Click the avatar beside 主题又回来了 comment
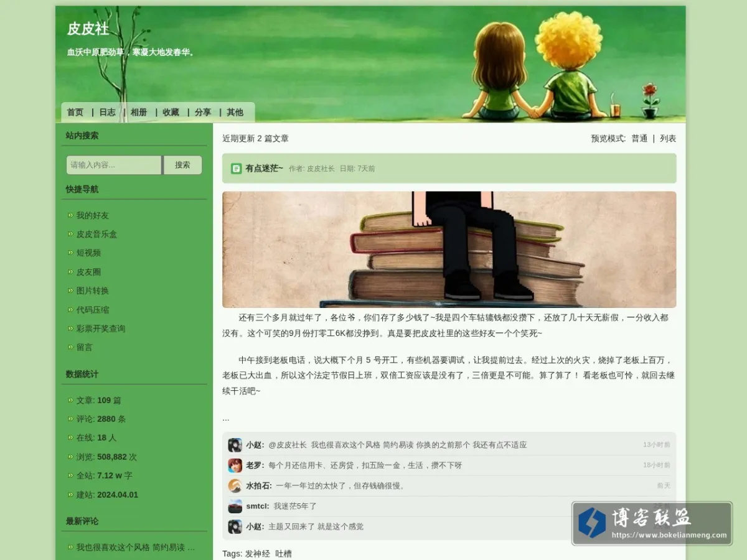Screen dimensions: 747x560 [x=235, y=526]
